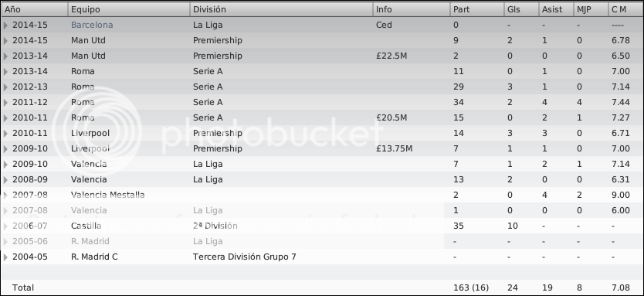Sort by the Equipo column header
Image resolution: width=644 pixels, height=296 pixels.
(129, 9)
